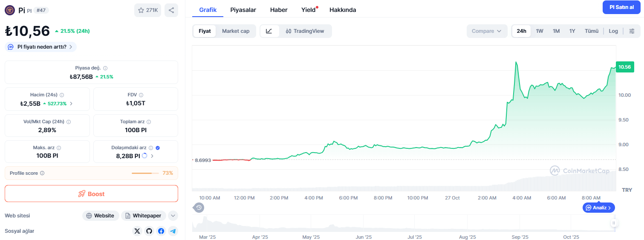Select 1M time range
Screen dimensions: 644x240
556,31
